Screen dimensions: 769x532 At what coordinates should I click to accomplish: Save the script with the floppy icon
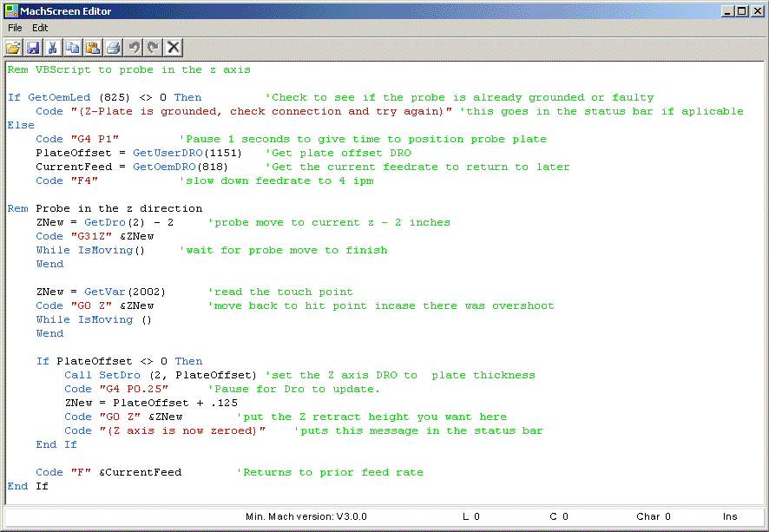click(33, 47)
